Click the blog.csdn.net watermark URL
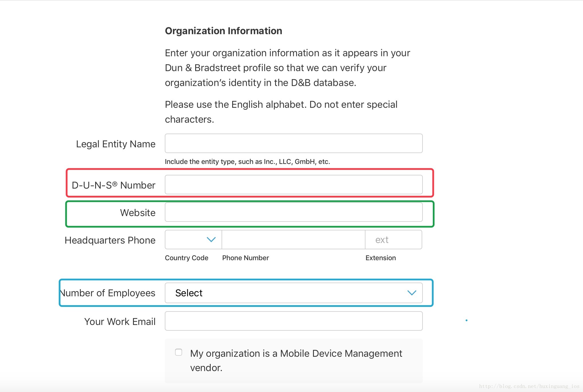This screenshot has width=583, height=392. [x=529, y=386]
